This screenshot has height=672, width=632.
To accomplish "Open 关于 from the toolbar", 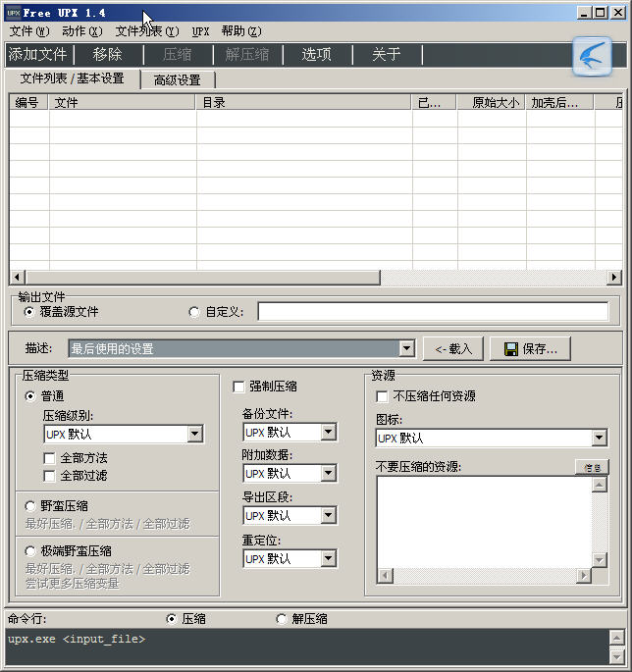I will (387, 55).
